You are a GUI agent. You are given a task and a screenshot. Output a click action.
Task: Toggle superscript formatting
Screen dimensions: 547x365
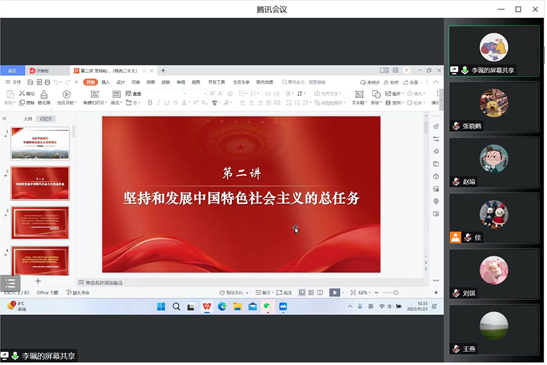click(195, 103)
